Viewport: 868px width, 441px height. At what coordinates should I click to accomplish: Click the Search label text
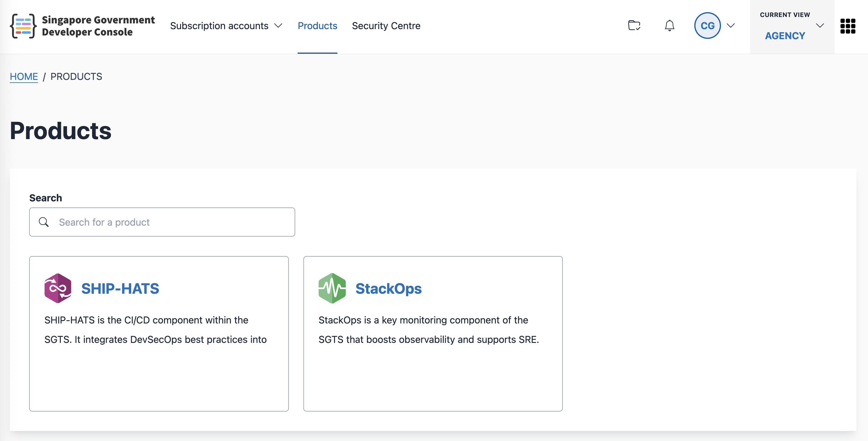[46, 198]
